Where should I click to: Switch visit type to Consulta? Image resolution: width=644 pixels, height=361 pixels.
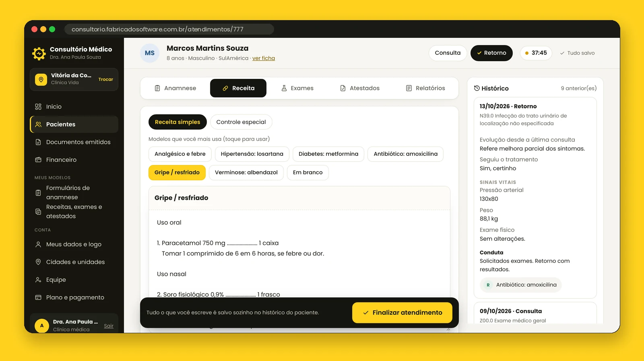(x=448, y=53)
